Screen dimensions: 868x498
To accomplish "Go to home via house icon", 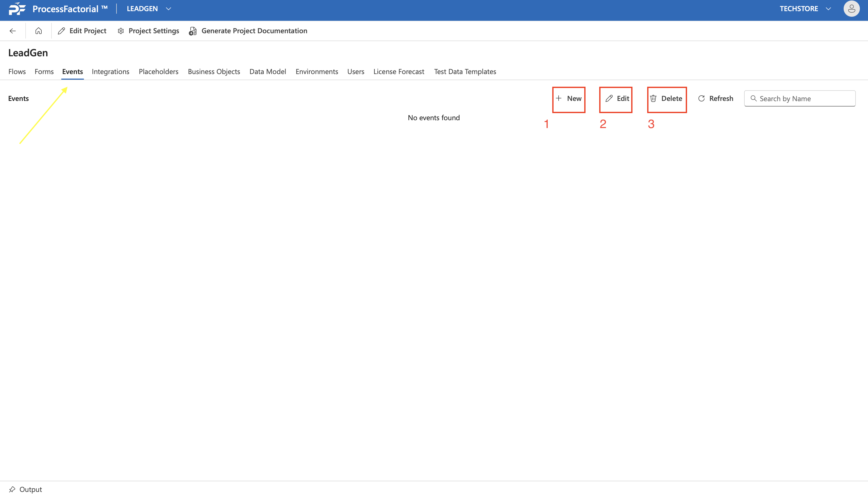I will pyautogui.click(x=39, y=31).
